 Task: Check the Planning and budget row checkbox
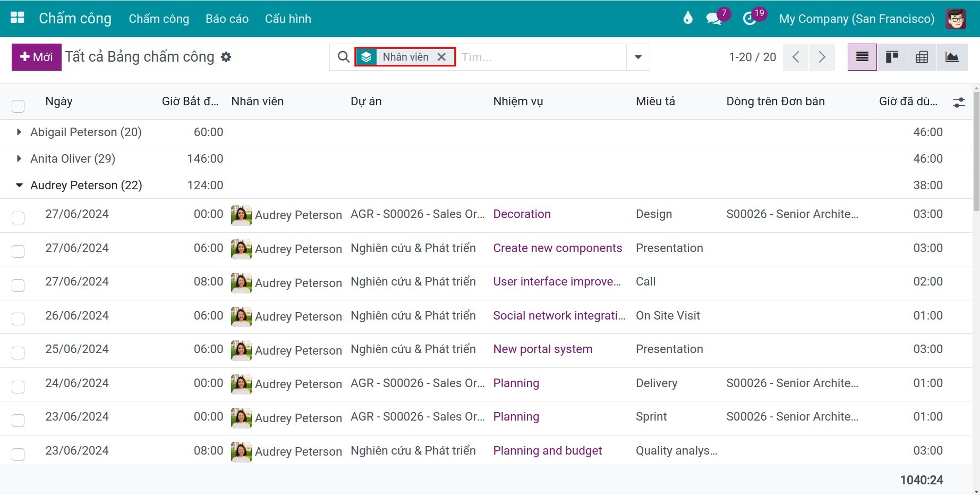tap(18, 454)
